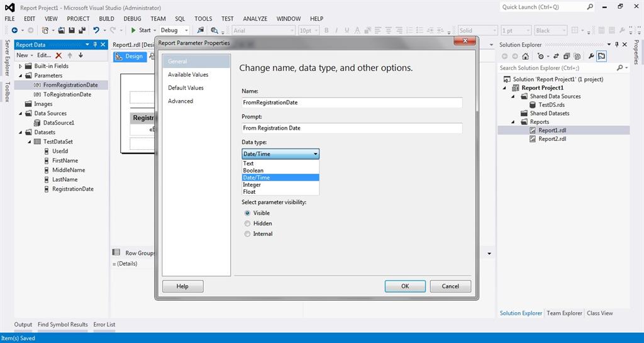Open the Team Explorer tab
Image resolution: width=644 pixels, height=343 pixels.
564,313
